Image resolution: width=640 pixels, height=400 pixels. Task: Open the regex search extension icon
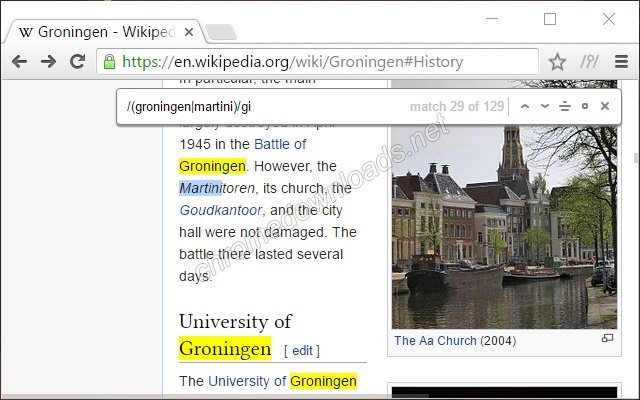[589, 62]
